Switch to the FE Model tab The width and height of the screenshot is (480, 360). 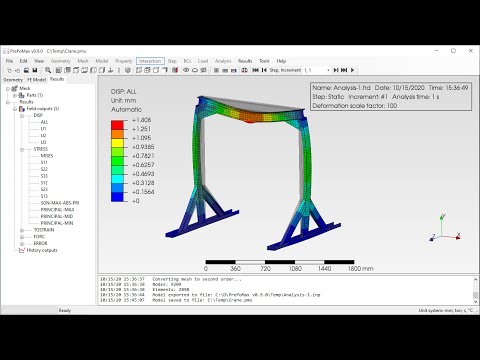(x=37, y=80)
